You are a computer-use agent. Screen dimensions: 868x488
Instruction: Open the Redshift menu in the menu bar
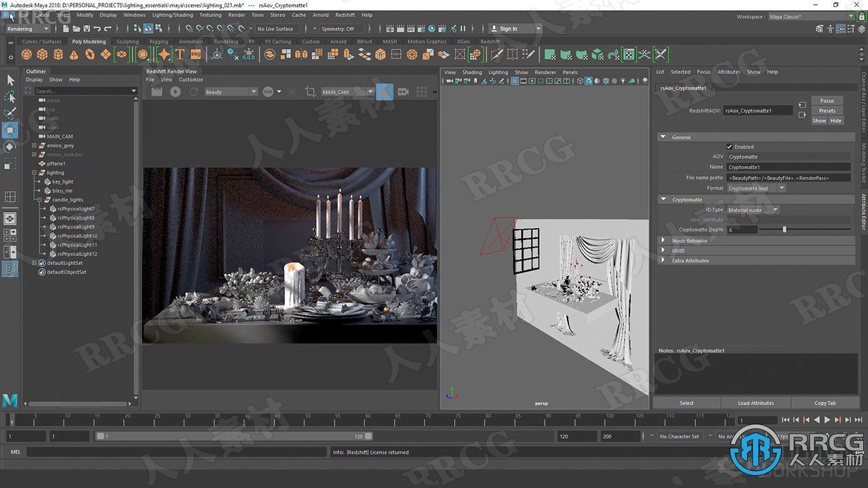[x=345, y=15]
